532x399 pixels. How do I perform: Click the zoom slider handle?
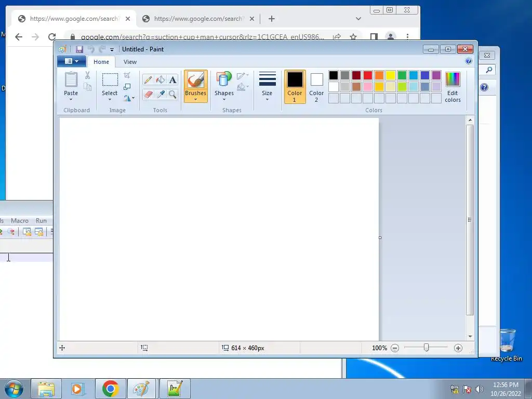[x=427, y=348]
